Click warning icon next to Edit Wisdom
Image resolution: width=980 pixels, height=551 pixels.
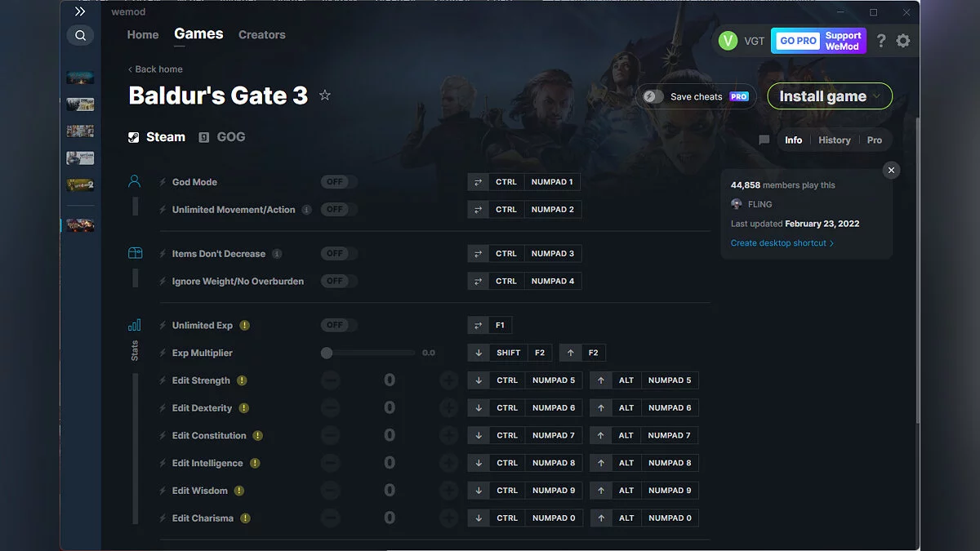[x=239, y=491]
